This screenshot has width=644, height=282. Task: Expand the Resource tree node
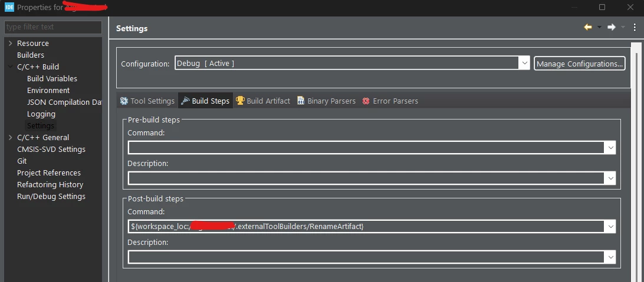click(10, 43)
